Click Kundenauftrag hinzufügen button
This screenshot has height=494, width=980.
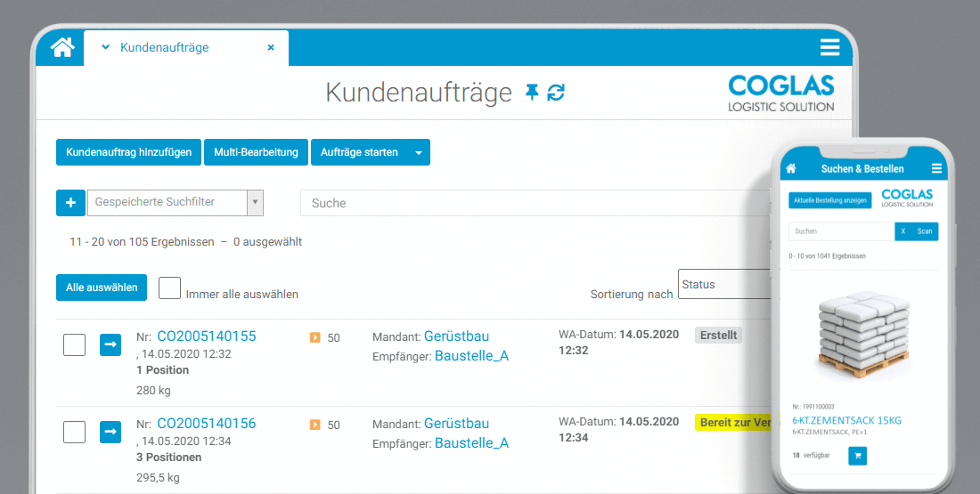(x=129, y=152)
